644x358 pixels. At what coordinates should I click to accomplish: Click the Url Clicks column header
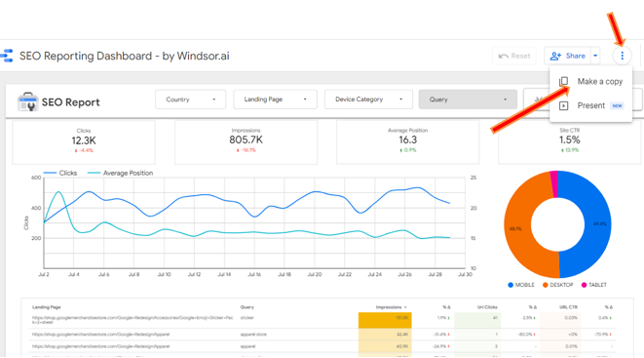pyautogui.click(x=487, y=307)
